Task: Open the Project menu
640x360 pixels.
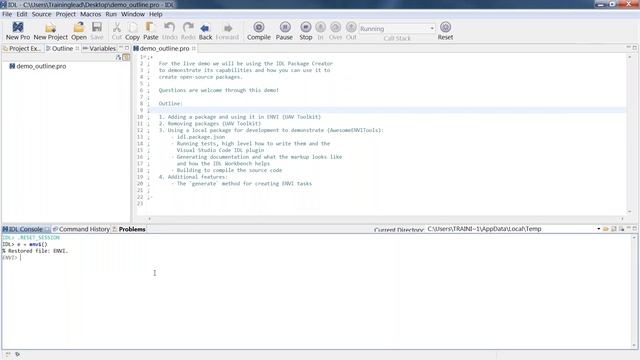Action: click(x=66, y=14)
